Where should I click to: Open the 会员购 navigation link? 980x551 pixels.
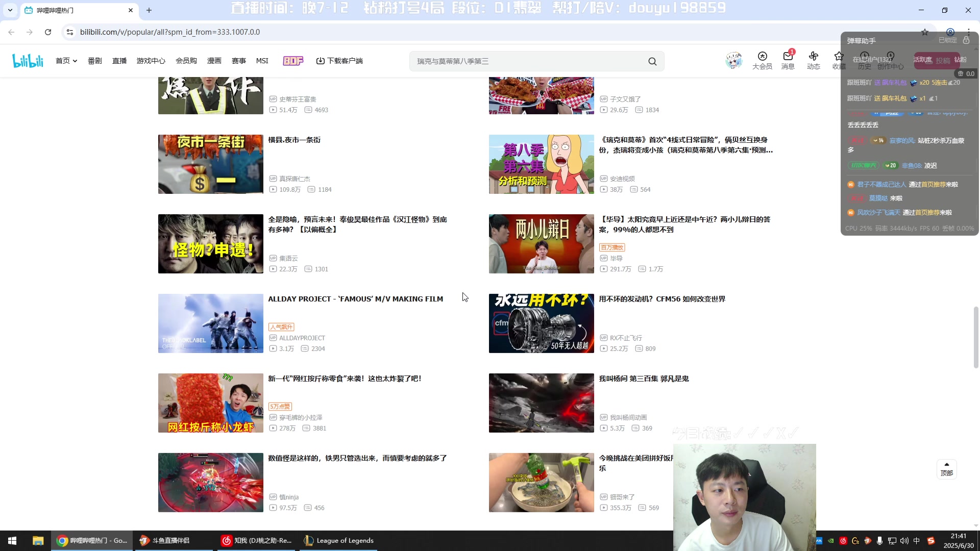click(x=186, y=61)
